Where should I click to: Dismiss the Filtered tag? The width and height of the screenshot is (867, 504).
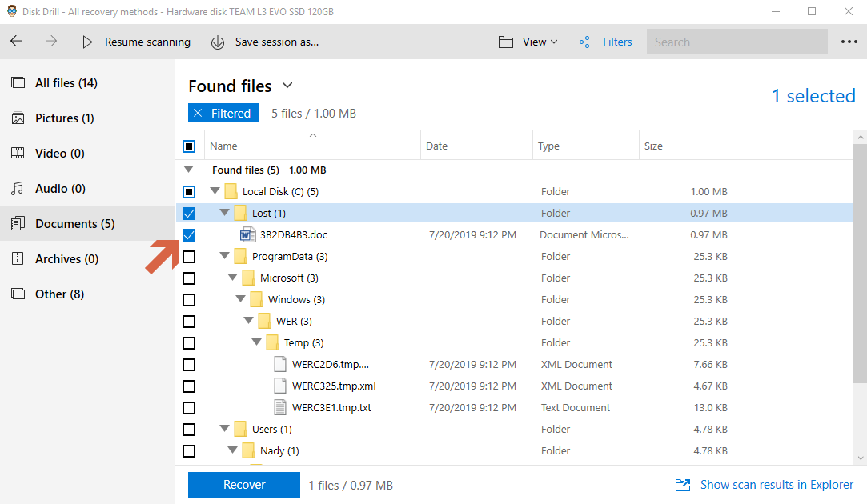(198, 113)
